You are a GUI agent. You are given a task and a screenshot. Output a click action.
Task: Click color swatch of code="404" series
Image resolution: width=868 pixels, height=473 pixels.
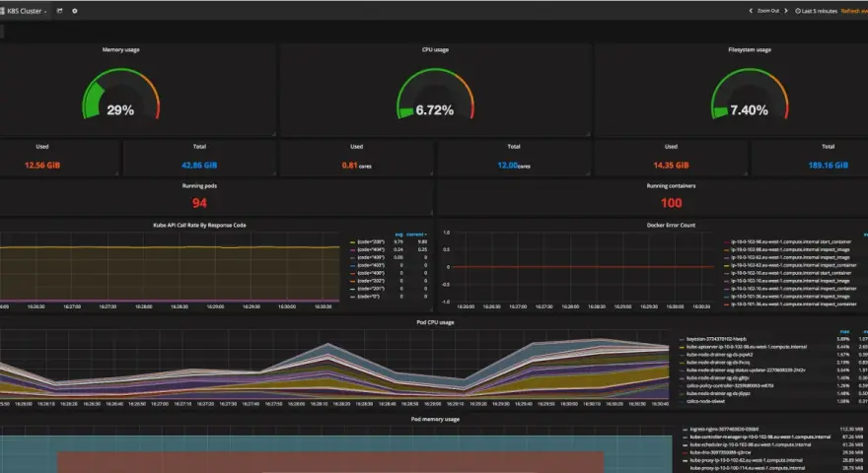point(353,250)
